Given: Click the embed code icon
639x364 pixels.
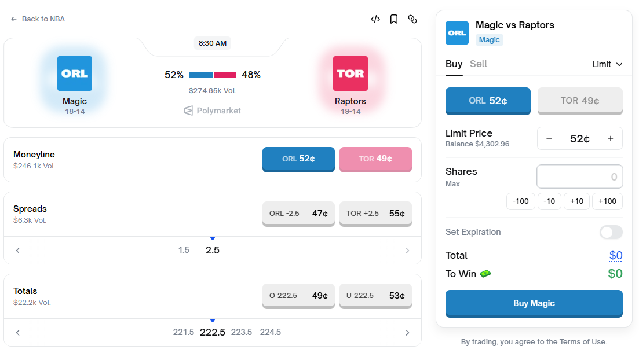Looking at the screenshot, I should pos(375,19).
